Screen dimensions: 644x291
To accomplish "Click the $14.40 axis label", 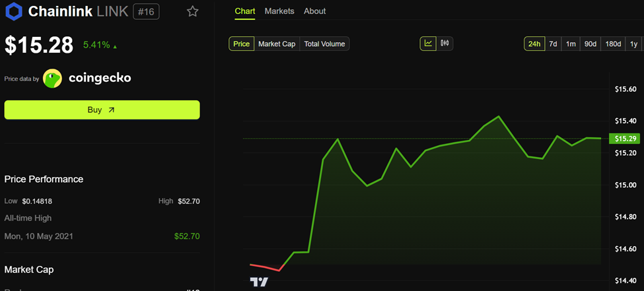I will pyautogui.click(x=626, y=280).
